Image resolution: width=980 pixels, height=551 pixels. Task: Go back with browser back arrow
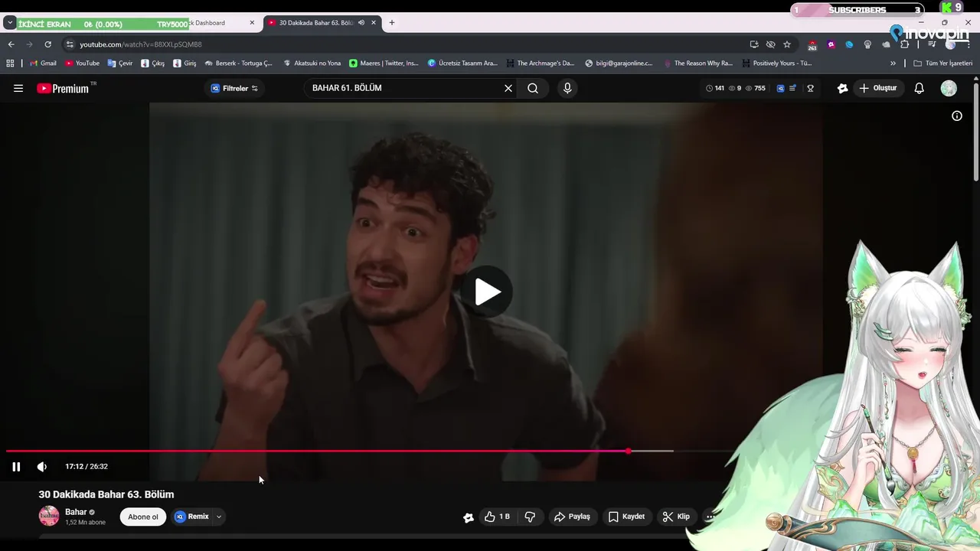click(11, 44)
